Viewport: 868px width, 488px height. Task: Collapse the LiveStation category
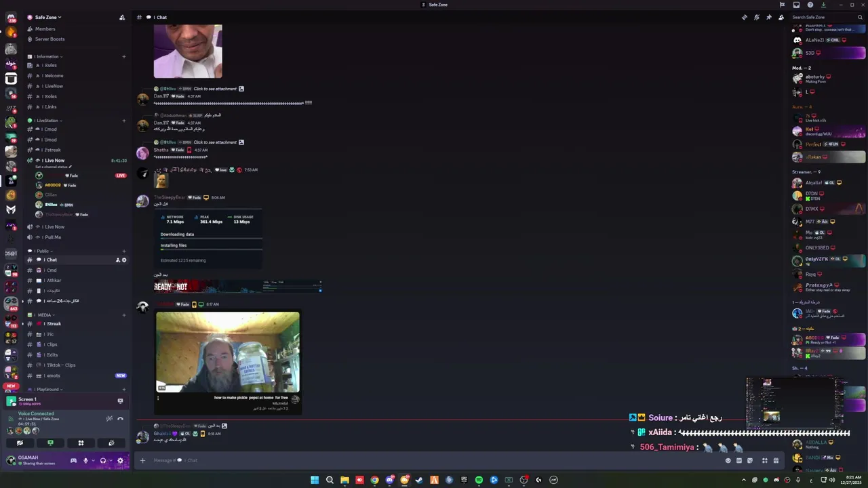click(x=46, y=121)
